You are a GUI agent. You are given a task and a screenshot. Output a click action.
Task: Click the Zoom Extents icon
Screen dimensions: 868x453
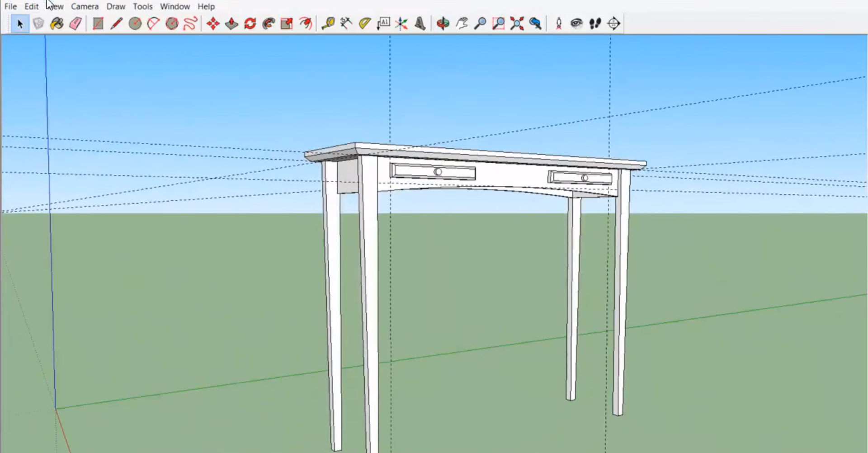(517, 24)
